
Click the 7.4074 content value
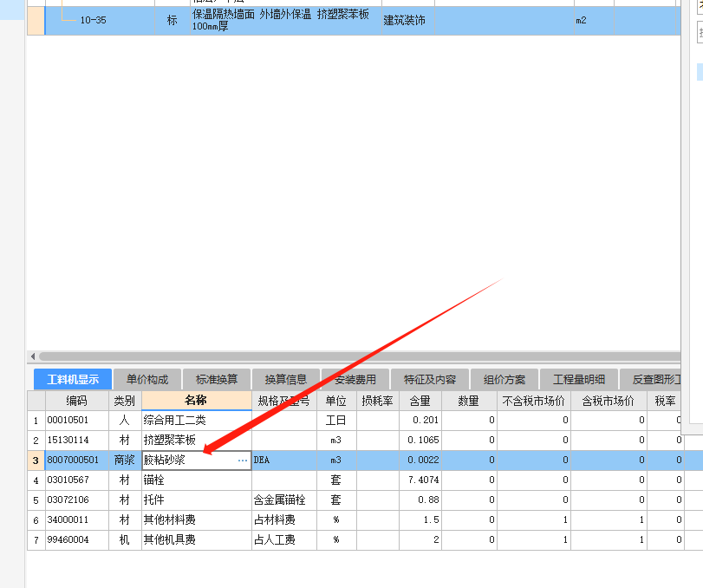coord(420,480)
